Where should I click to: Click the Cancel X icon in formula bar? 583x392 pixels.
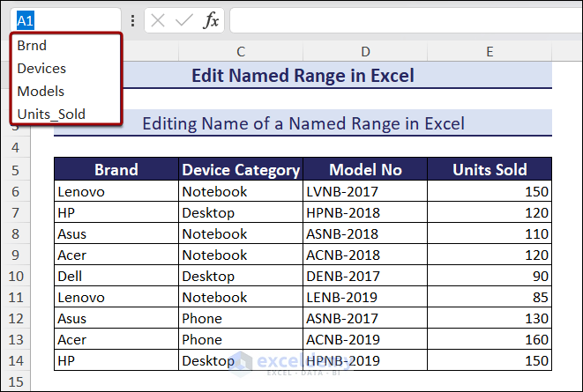pyautogui.click(x=158, y=20)
